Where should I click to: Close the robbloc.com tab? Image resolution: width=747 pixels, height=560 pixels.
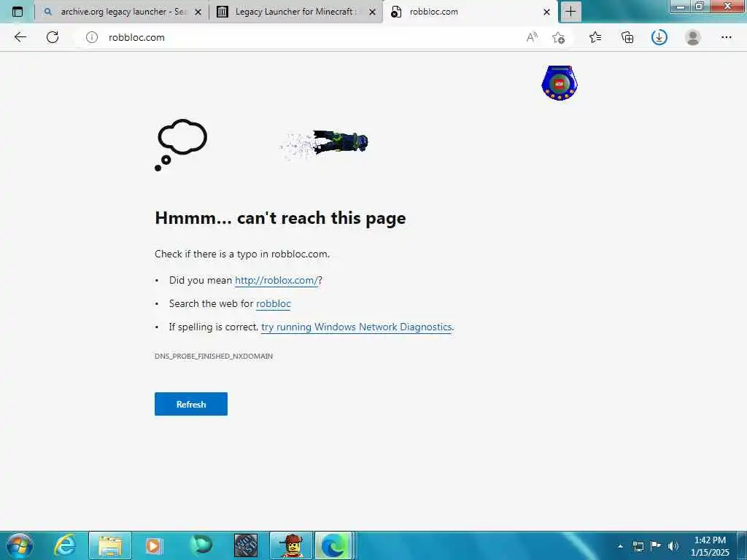(x=547, y=12)
